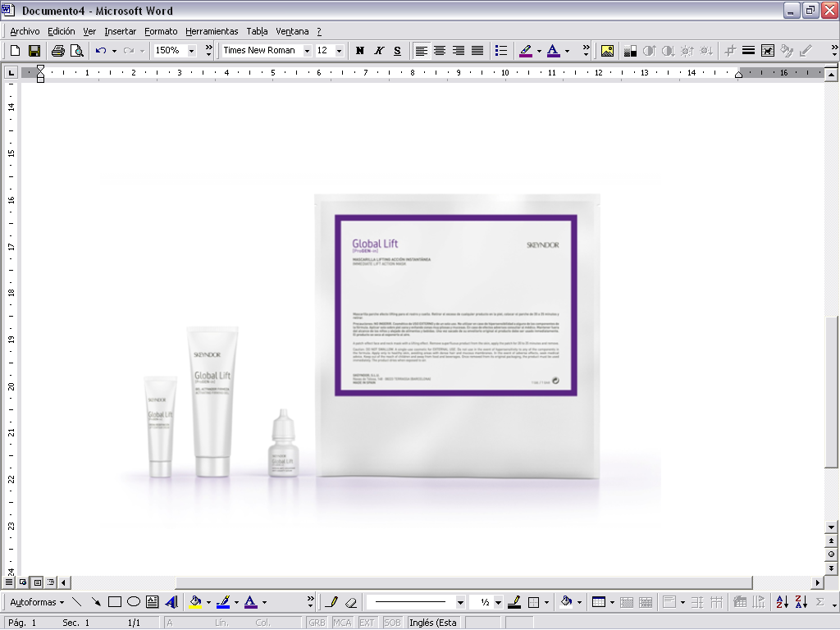The height and width of the screenshot is (630, 840).
Task: Open the Edición menu
Action: click(62, 31)
